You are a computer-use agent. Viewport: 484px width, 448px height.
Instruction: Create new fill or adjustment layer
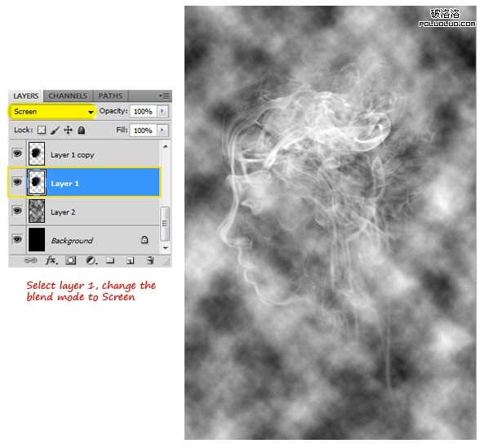coord(91,260)
